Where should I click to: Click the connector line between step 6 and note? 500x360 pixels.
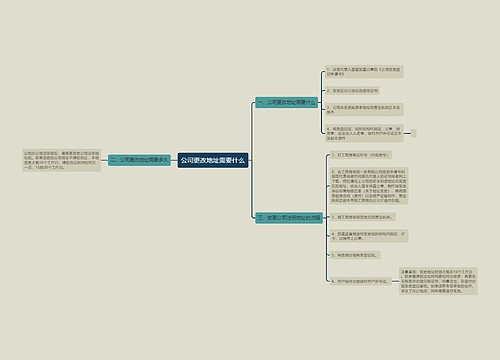point(395,281)
